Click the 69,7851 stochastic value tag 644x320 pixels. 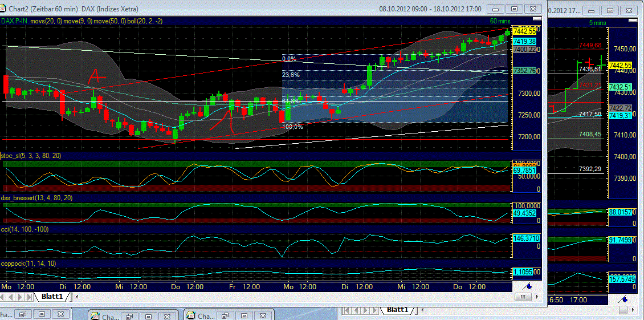tap(524, 171)
